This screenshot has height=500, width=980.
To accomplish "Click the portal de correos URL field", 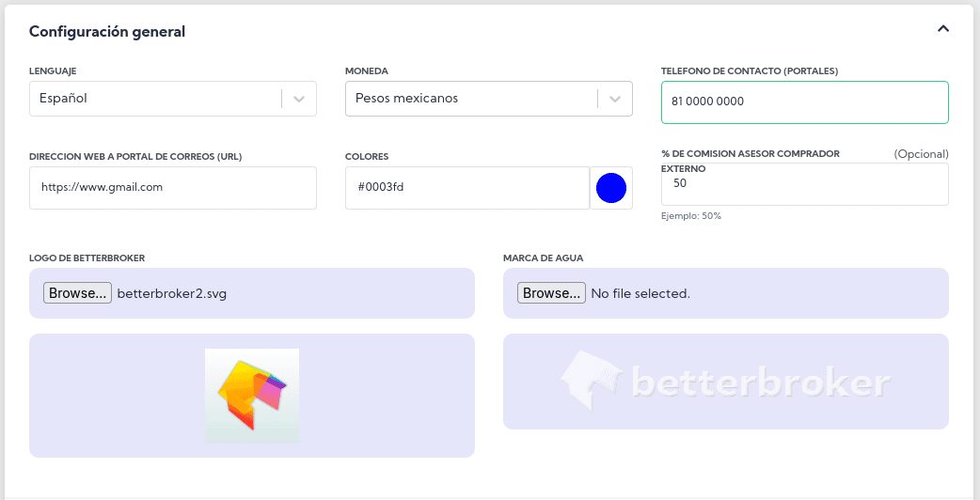I will coord(172,188).
